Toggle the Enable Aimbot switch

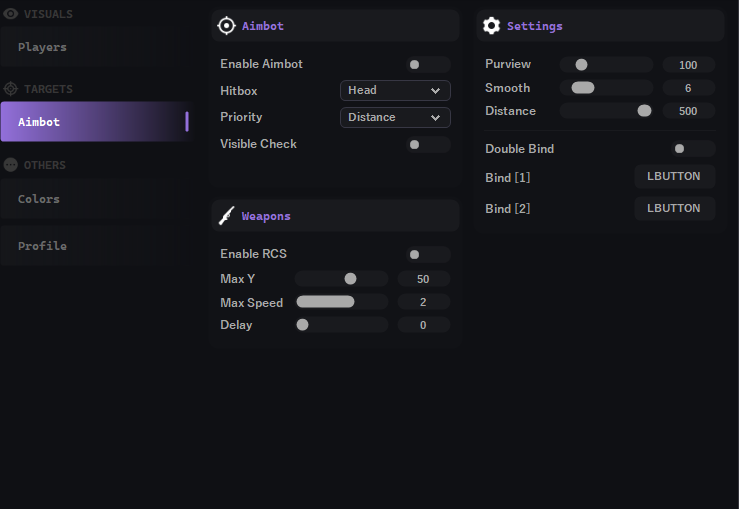429,65
